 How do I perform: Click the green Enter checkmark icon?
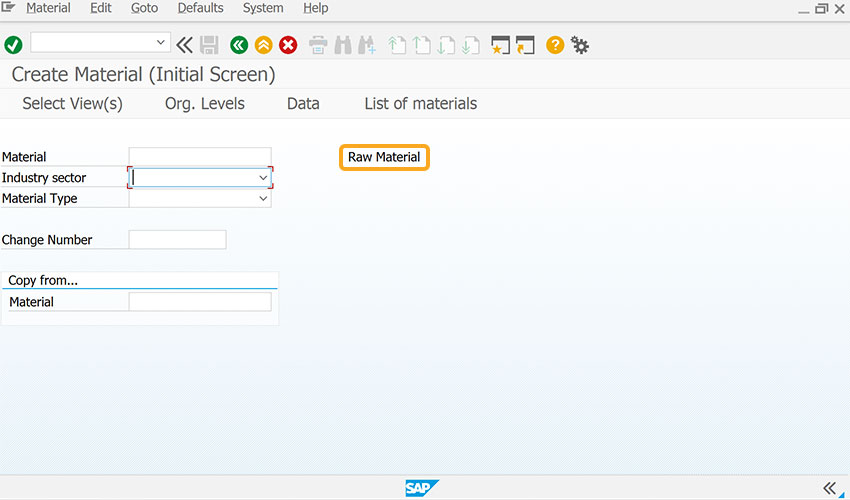coord(13,45)
